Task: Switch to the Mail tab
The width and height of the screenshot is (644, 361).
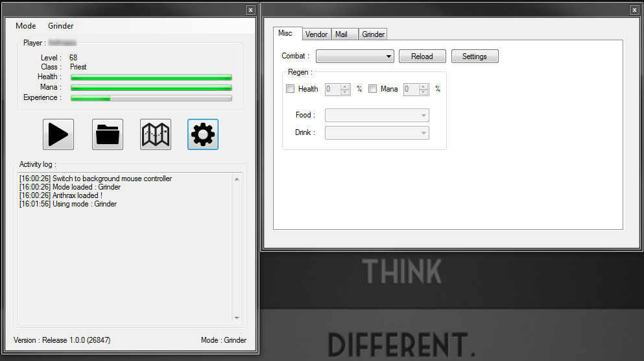Action: (x=341, y=34)
